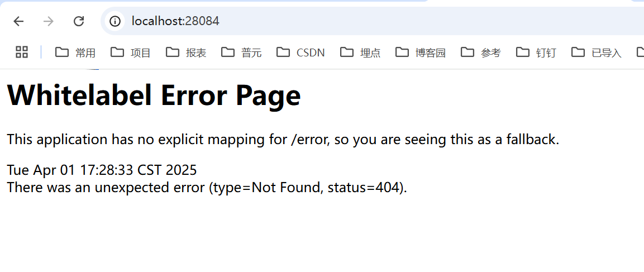Click the Tue Apr 01 timestamp line
Screen dimensions: 644x272
click(x=102, y=170)
